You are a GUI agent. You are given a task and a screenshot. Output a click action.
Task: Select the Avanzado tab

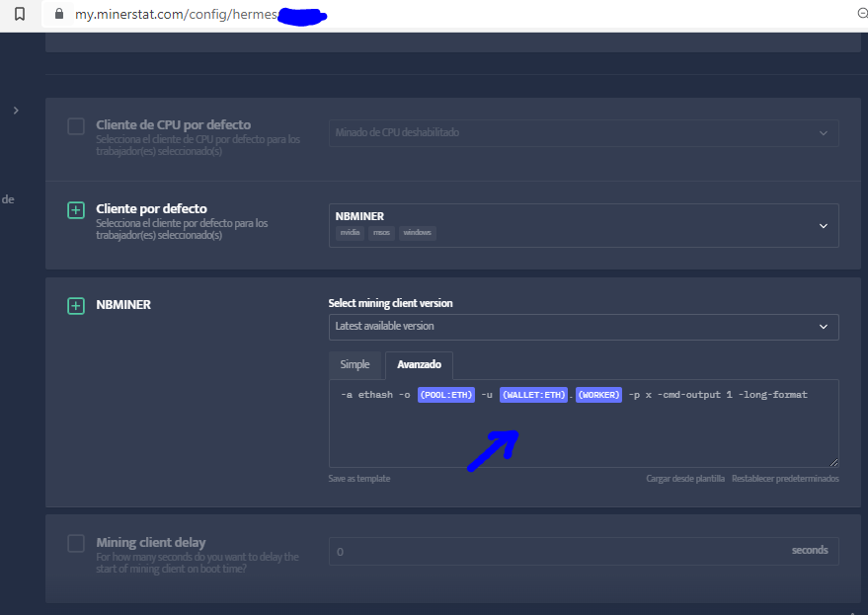click(419, 364)
